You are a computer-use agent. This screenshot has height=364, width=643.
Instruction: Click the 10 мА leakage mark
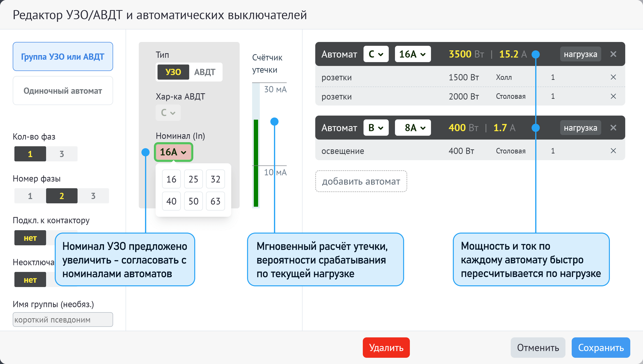[275, 172]
